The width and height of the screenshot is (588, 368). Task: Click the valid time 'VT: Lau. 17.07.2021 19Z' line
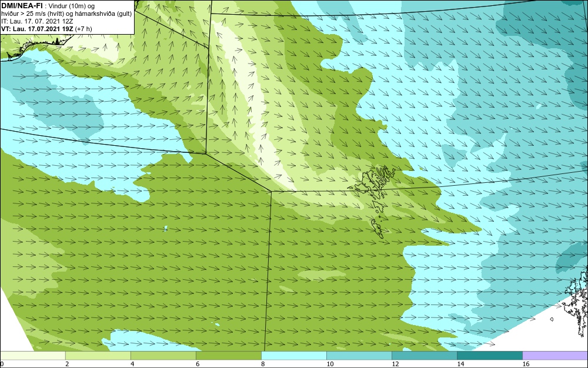point(46,29)
